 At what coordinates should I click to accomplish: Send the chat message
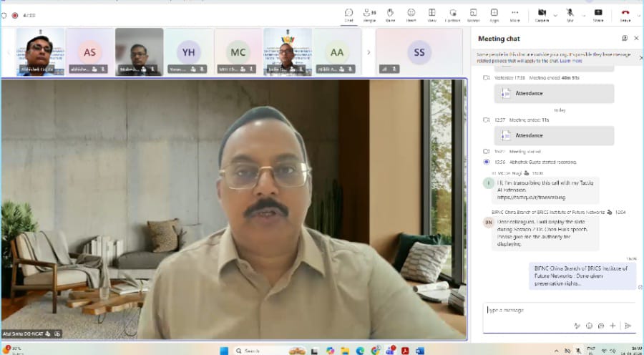tap(628, 326)
